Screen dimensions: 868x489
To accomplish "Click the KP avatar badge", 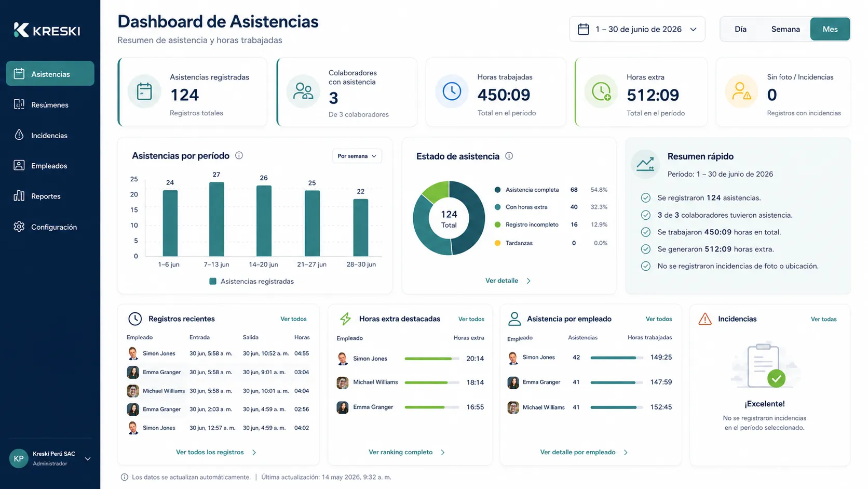I will (x=19, y=458).
